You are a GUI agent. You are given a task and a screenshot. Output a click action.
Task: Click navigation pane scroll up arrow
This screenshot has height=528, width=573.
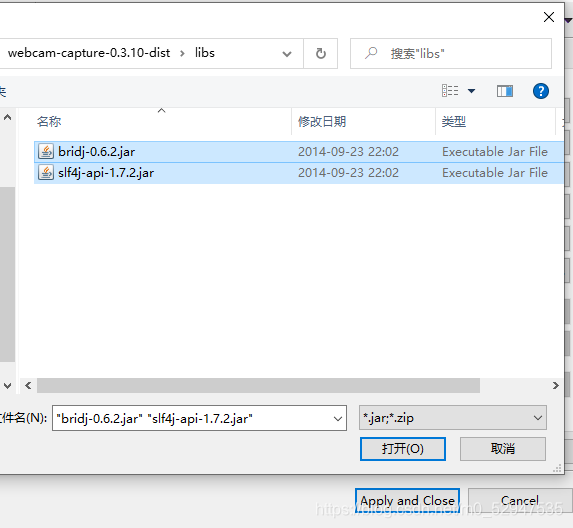(x=7, y=118)
